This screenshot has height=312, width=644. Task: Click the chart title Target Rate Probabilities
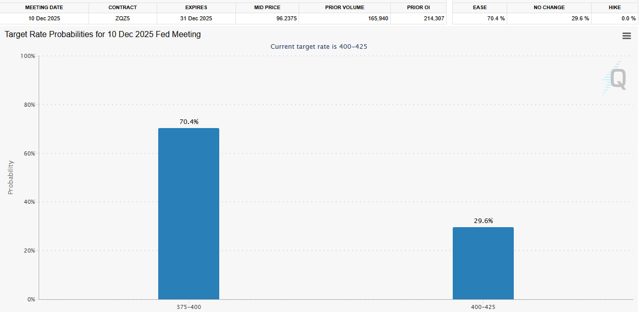coord(103,35)
